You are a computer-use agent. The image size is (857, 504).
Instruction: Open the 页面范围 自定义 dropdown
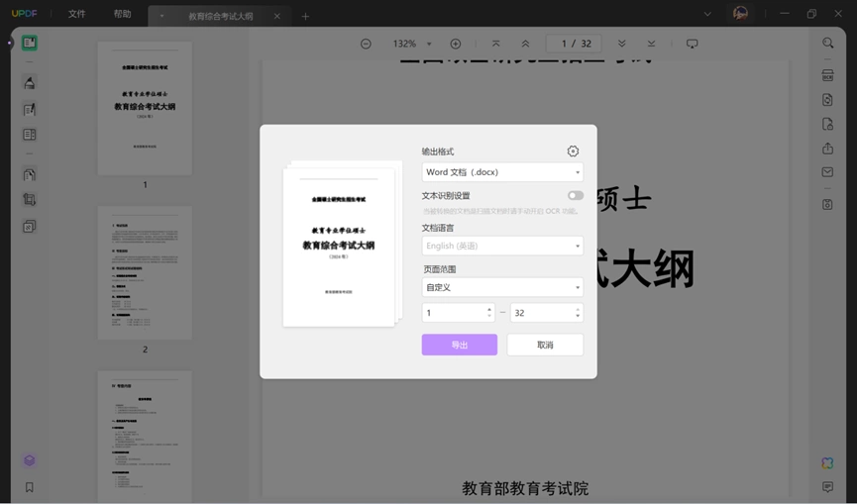[x=502, y=287]
